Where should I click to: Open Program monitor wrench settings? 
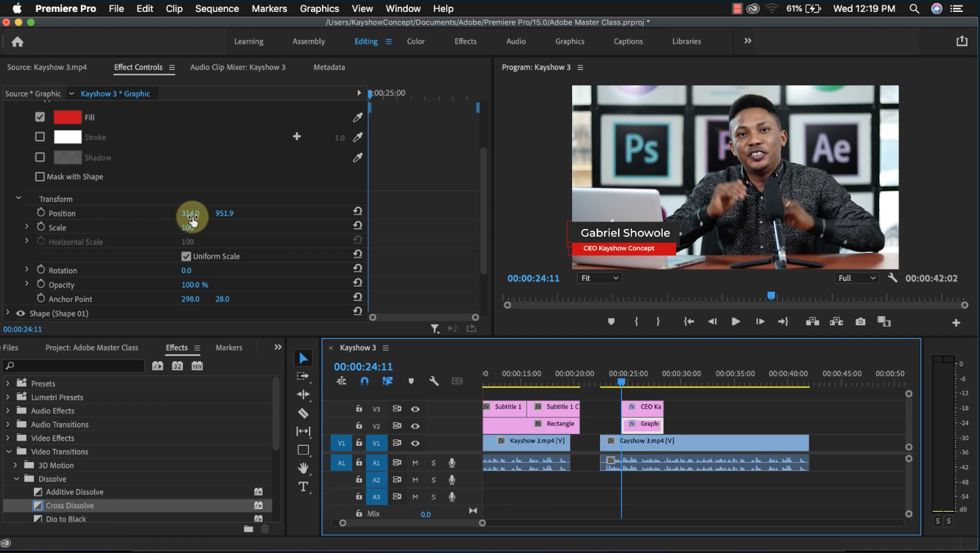[892, 278]
